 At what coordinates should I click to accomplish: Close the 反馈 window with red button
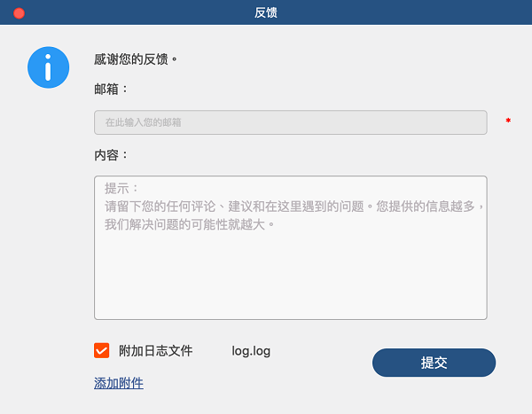coord(19,13)
